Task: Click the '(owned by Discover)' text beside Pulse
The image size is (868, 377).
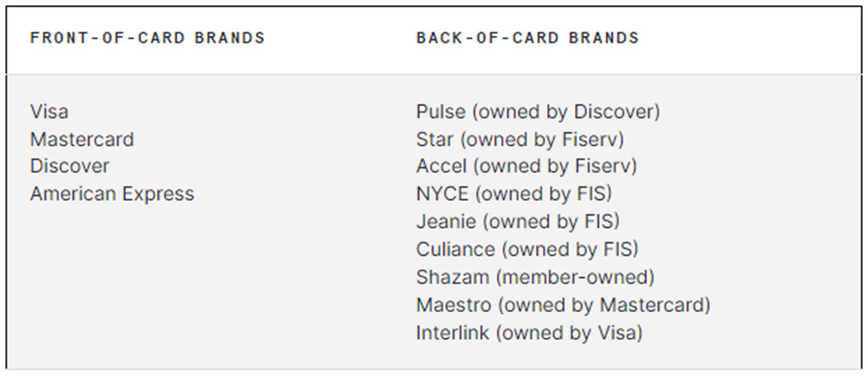Action: tap(565, 111)
